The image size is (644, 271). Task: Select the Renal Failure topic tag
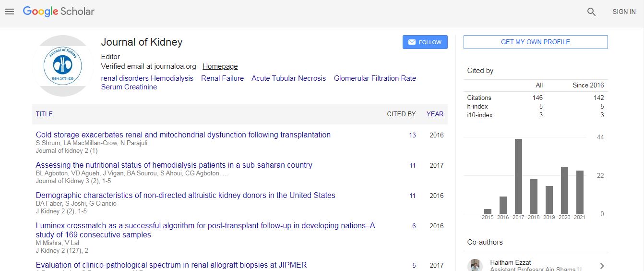[222, 78]
